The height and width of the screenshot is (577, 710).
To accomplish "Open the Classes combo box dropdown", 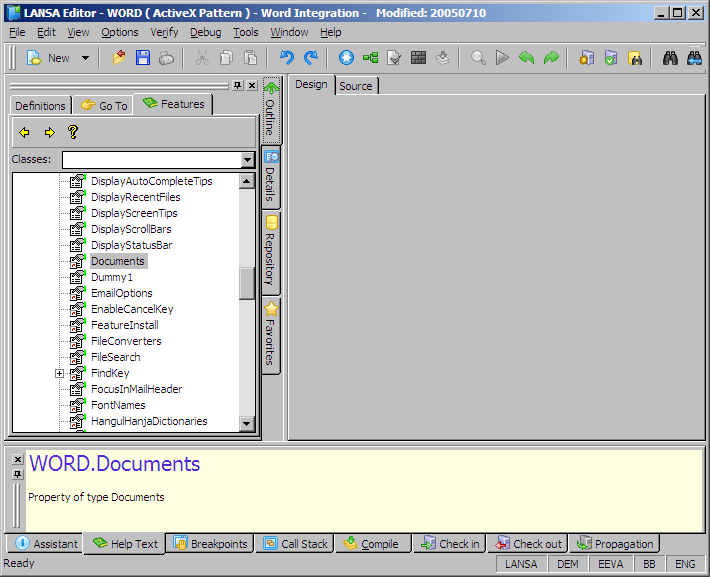I will 248,160.
